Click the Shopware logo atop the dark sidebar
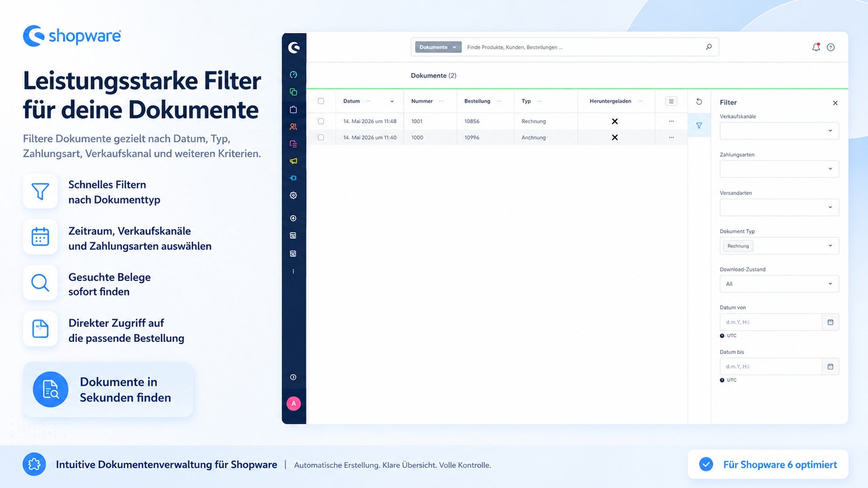 [294, 47]
